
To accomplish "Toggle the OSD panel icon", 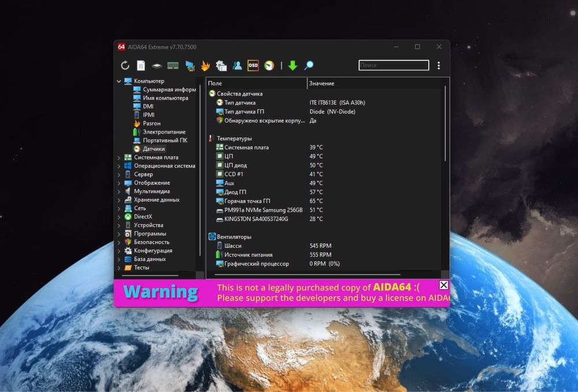I will point(253,65).
